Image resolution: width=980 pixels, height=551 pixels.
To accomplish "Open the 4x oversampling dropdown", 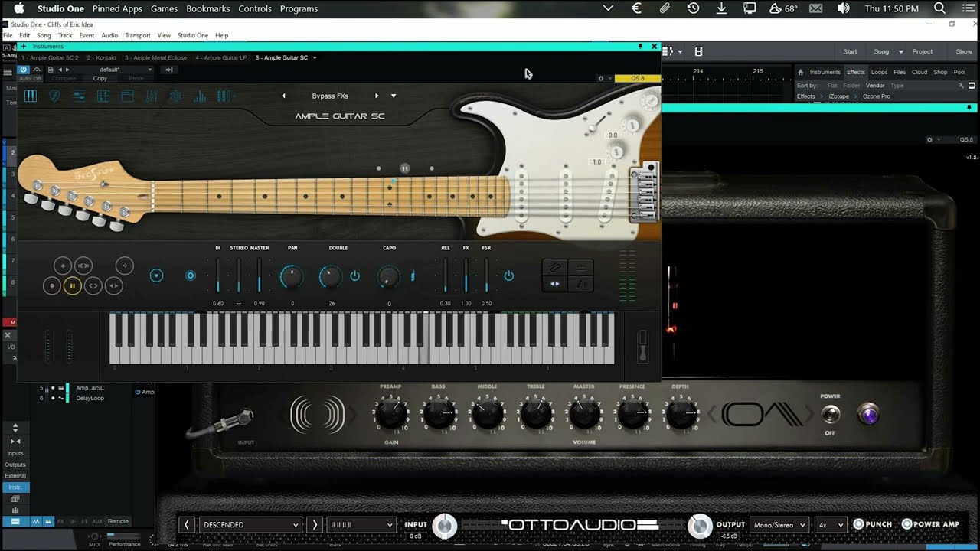I will click(830, 524).
